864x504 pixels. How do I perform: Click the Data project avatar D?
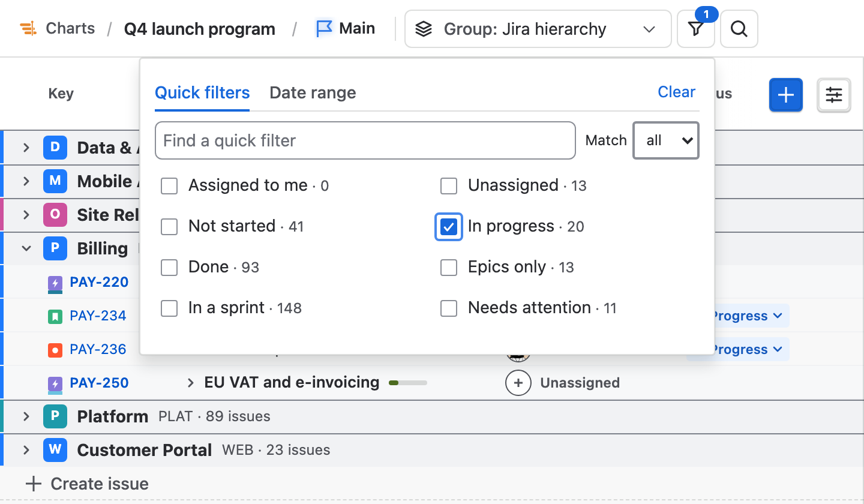click(55, 148)
